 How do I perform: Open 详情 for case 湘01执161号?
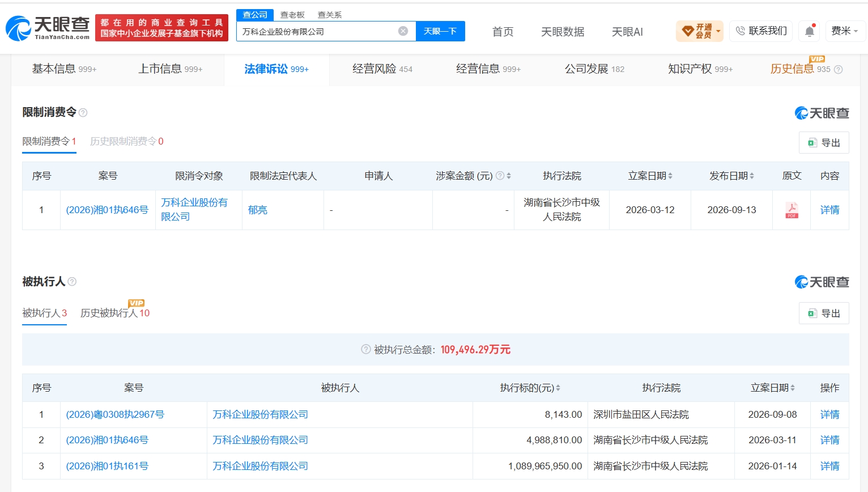830,466
